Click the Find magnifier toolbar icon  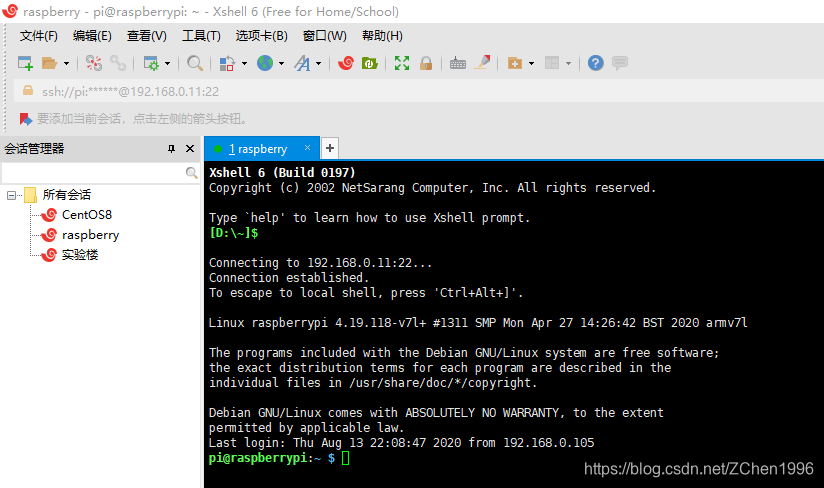[194, 63]
